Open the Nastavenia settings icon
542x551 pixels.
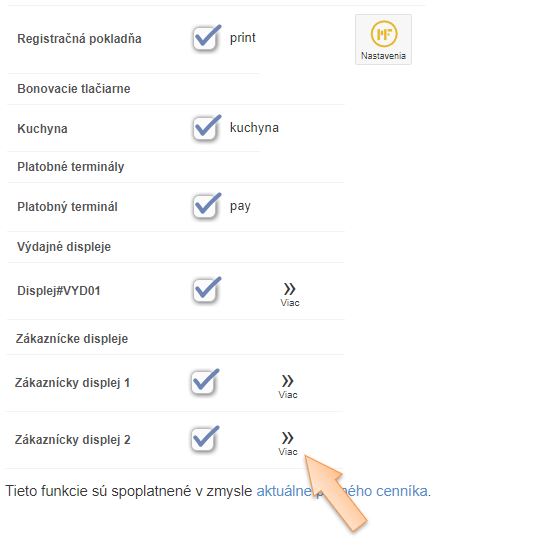[383, 39]
